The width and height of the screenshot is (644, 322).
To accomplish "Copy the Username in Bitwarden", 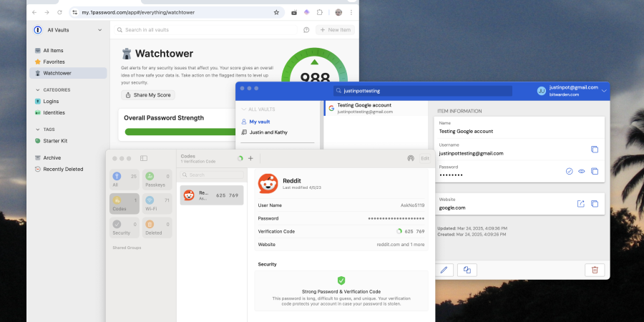I will (595, 150).
